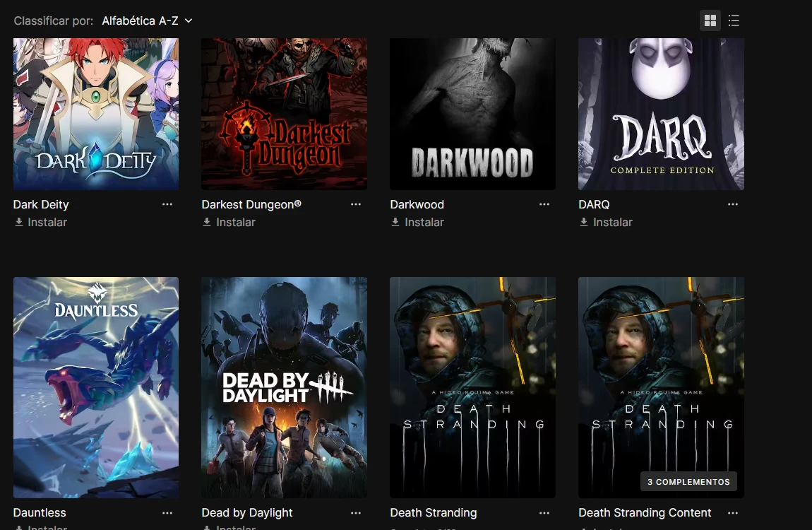Open the Dead by Daylight cover art
Viewport: 812px width, 530px height.
tap(285, 387)
